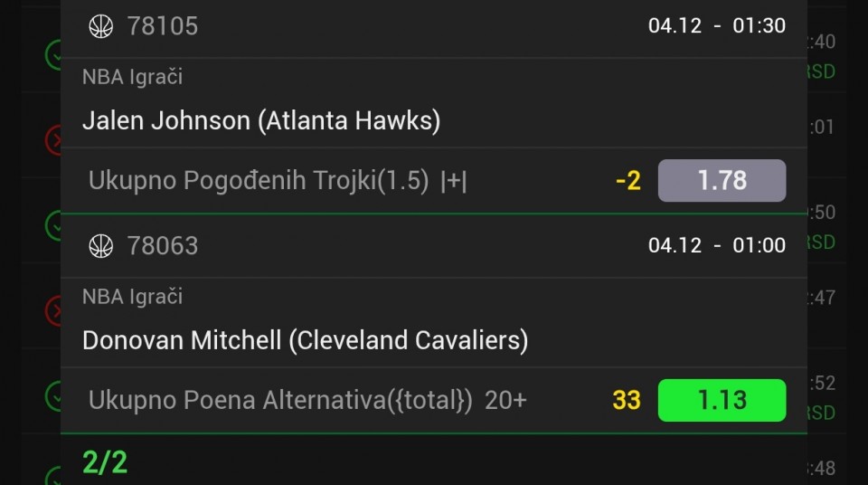Click NBA Igrači label above Jalen Johnson
This screenshot has height=485, width=868.
click(x=132, y=77)
